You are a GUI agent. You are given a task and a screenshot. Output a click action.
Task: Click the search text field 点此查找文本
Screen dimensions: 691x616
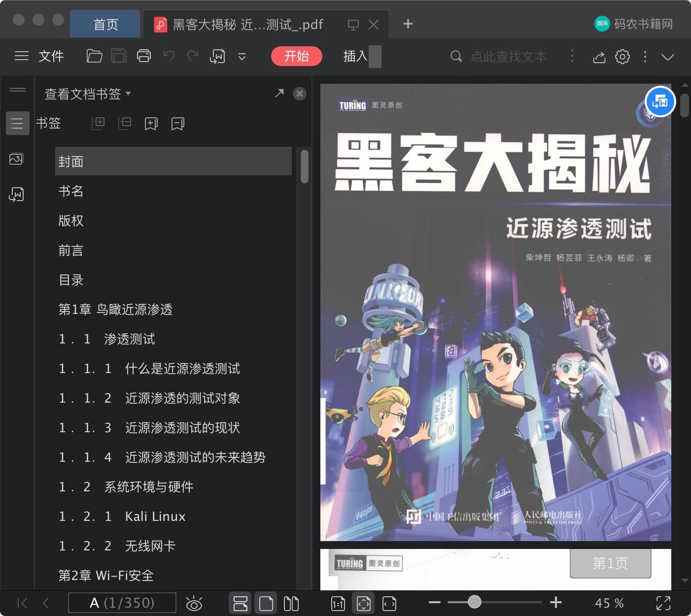click(509, 57)
